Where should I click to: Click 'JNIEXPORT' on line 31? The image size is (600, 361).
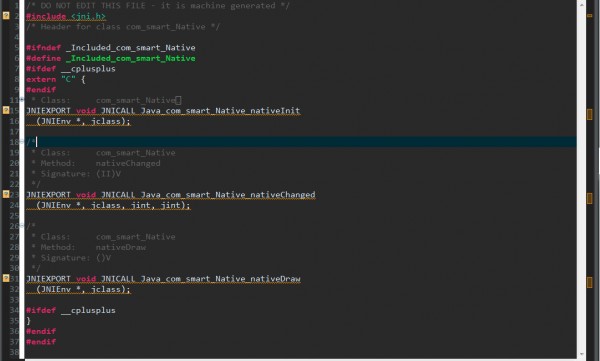pyautogui.click(x=48, y=279)
